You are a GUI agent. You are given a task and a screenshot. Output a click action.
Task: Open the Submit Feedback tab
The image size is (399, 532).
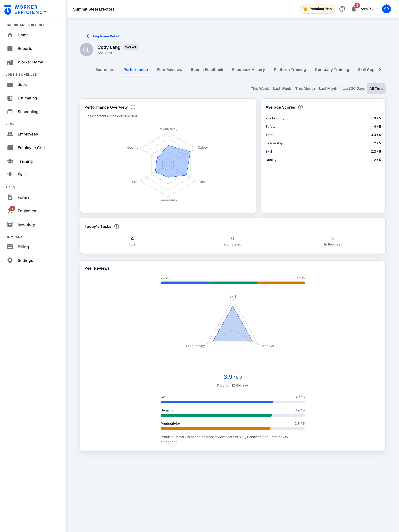tap(207, 70)
